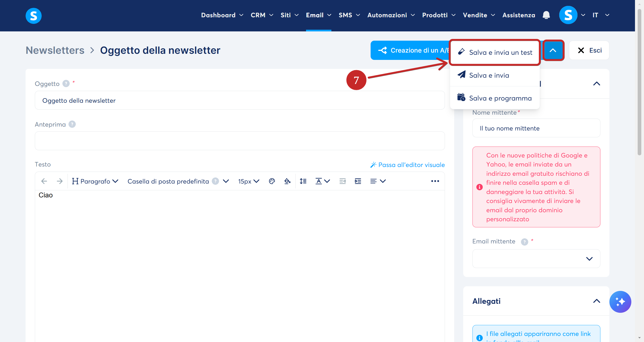644x342 pixels.
Task: Click the Oggetto help question mark
Action: point(66,83)
